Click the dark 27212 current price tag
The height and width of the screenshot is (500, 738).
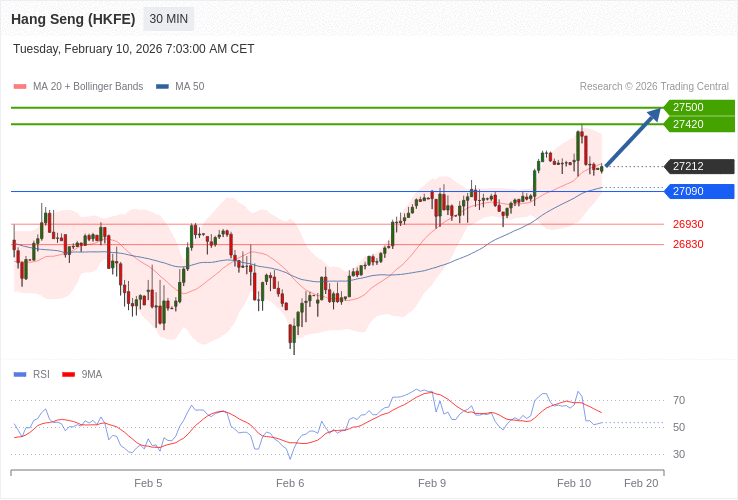point(699,167)
